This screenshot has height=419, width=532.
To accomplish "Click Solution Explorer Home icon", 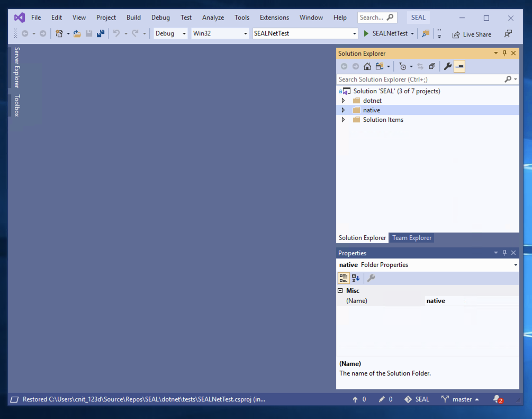I will click(x=367, y=66).
